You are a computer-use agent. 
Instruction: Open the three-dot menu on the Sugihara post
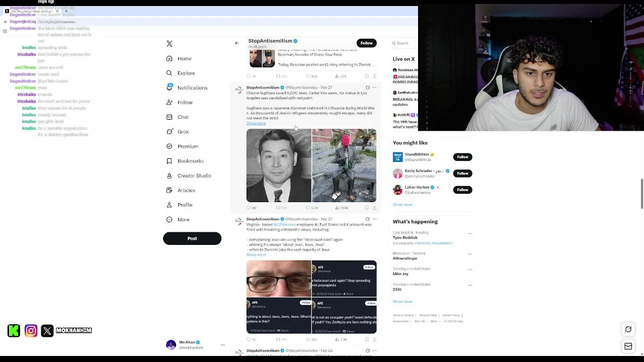tap(374, 87)
